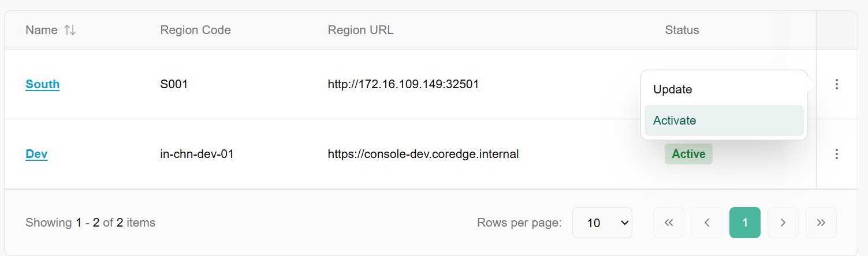Open the South region link
Viewport: 868px width, 256px height.
click(x=43, y=84)
